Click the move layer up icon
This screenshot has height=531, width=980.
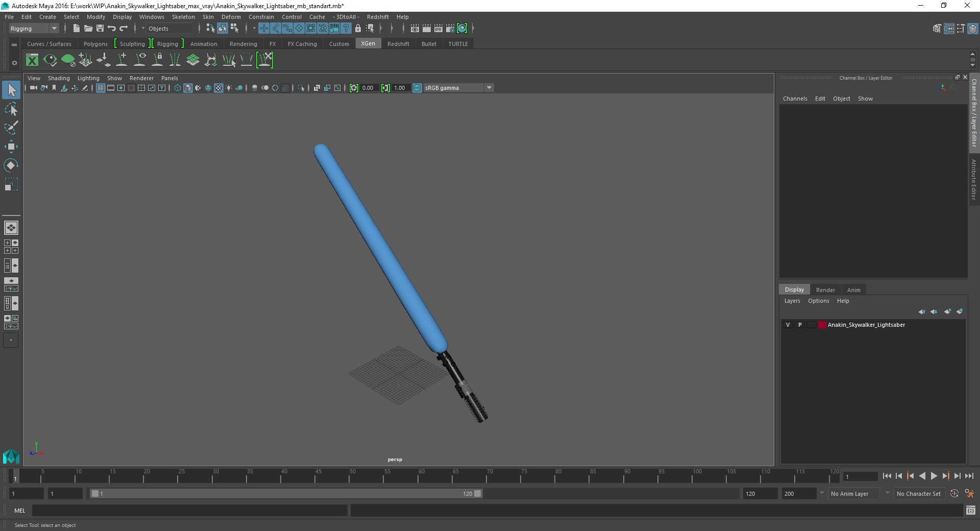(922, 311)
